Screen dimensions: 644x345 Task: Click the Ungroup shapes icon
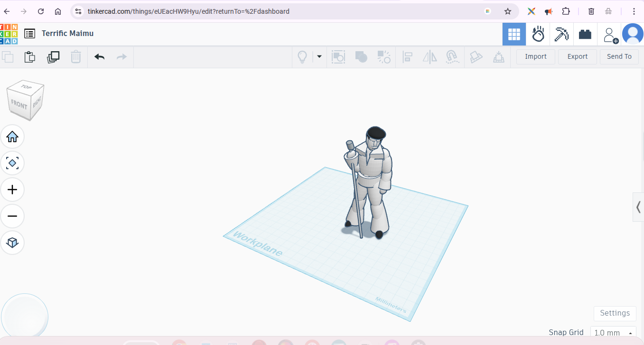pos(384,57)
